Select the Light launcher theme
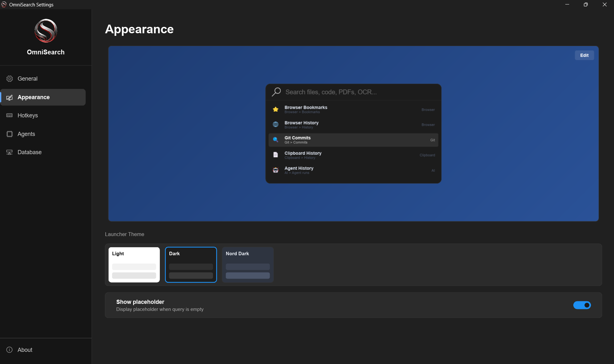This screenshot has height=364, width=614. tap(134, 265)
